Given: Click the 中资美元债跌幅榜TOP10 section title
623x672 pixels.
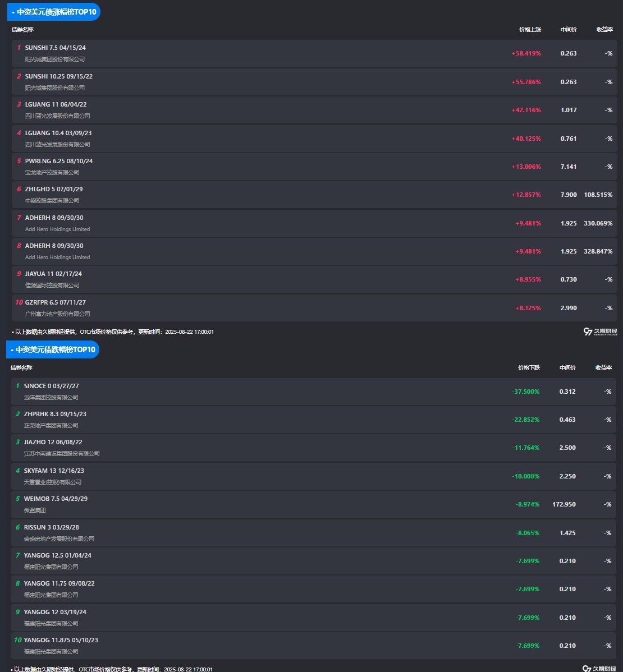Looking at the screenshot, I should click(x=53, y=349).
